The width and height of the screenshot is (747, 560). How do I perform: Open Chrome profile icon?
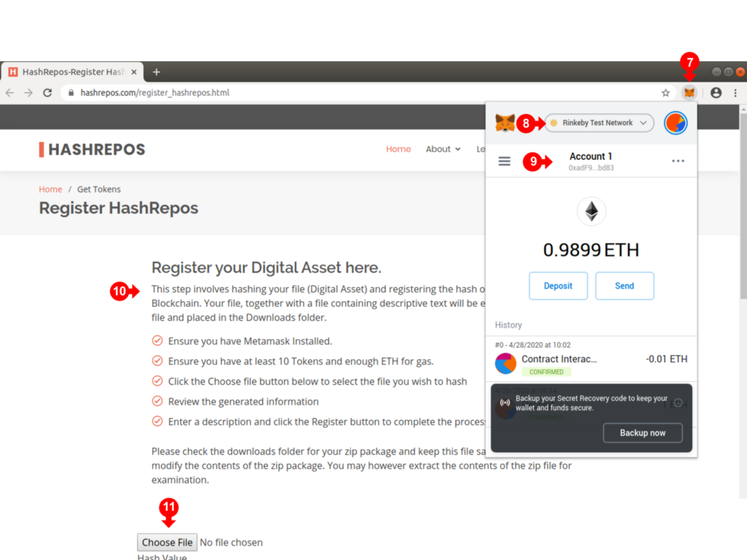[x=716, y=93]
